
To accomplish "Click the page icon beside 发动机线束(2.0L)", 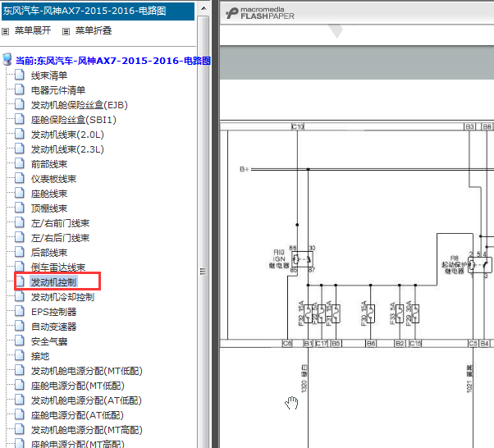I will [x=20, y=135].
